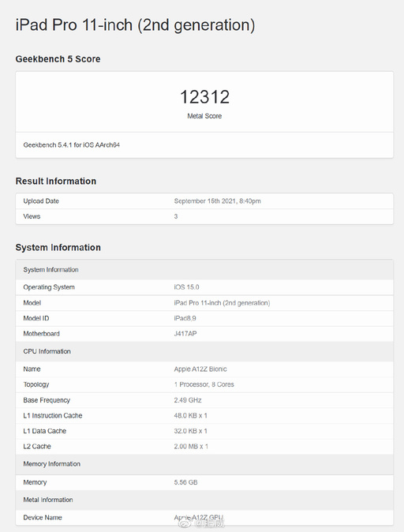
Task: Select the September 15th 2021, 8:40pm value
Action: [218, 201]
